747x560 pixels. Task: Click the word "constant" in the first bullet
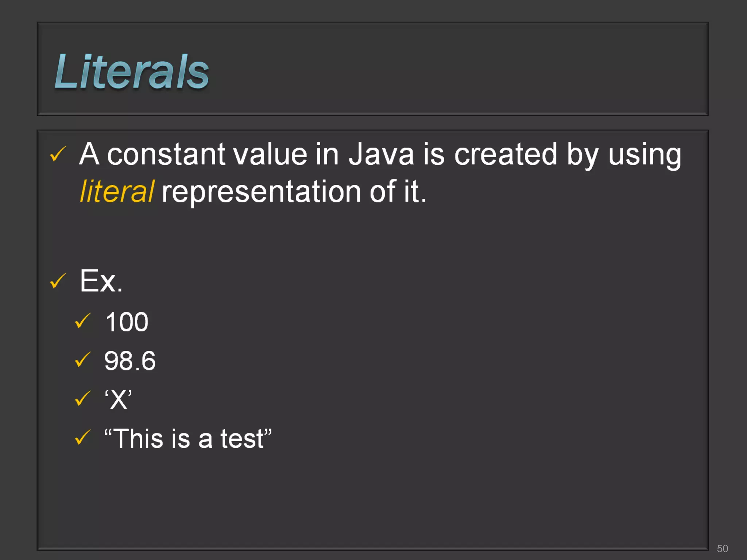point(166,154)
